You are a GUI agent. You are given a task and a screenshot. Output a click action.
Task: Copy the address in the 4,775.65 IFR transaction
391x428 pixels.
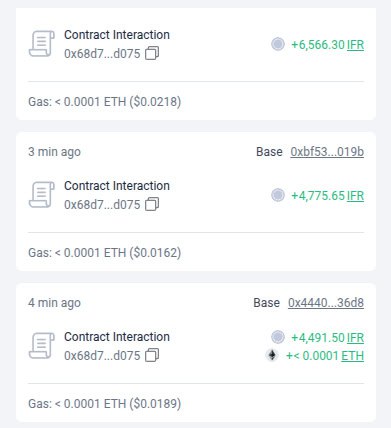pos(152,204)
